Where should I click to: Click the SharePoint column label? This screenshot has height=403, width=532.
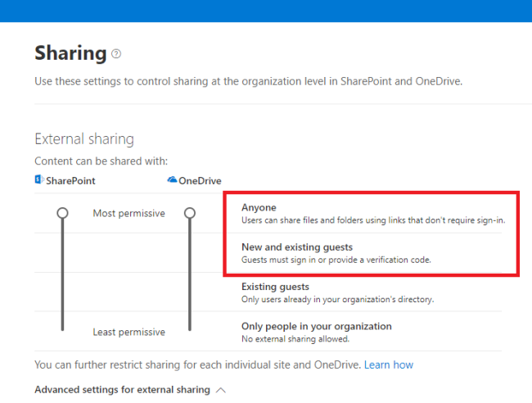70,181
